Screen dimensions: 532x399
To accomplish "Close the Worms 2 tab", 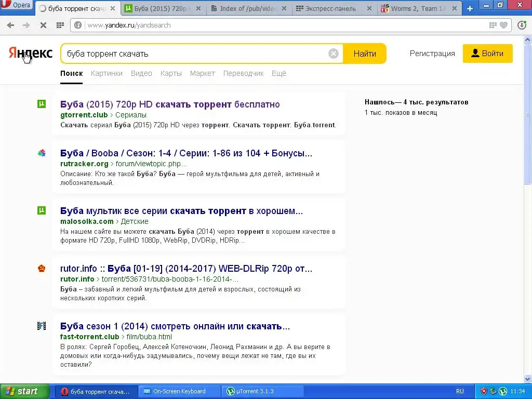I will pyautogui.click(x=454, y=8).
